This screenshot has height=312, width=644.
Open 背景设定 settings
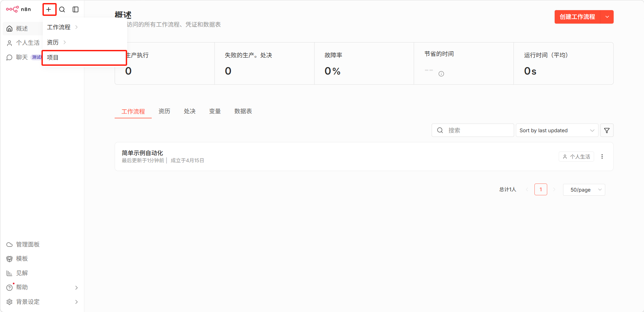click(42, 302)
